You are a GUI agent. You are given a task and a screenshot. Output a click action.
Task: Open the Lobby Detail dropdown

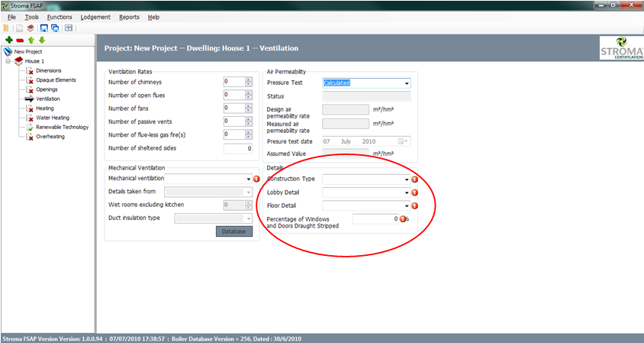(407, 193)
